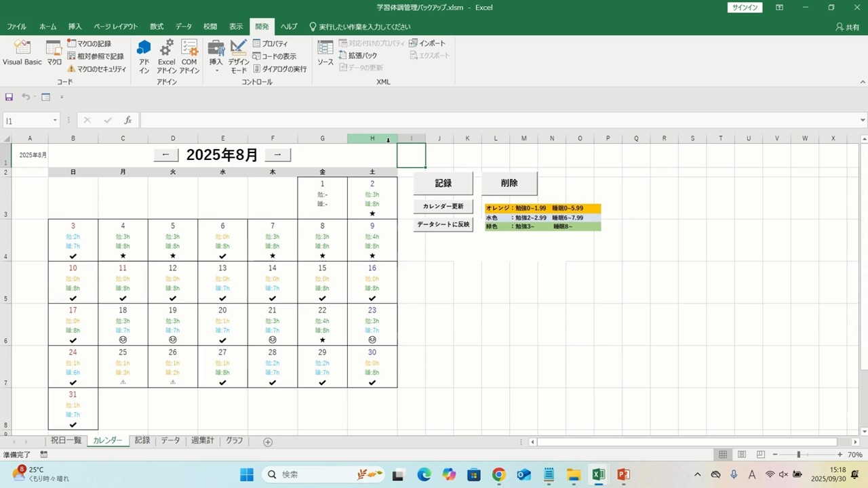Click the マクロ icon in ribbon

[54, 54]
